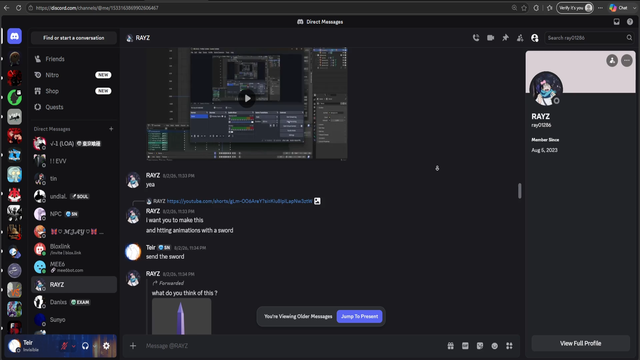Open Nitro page

(74, 75)
